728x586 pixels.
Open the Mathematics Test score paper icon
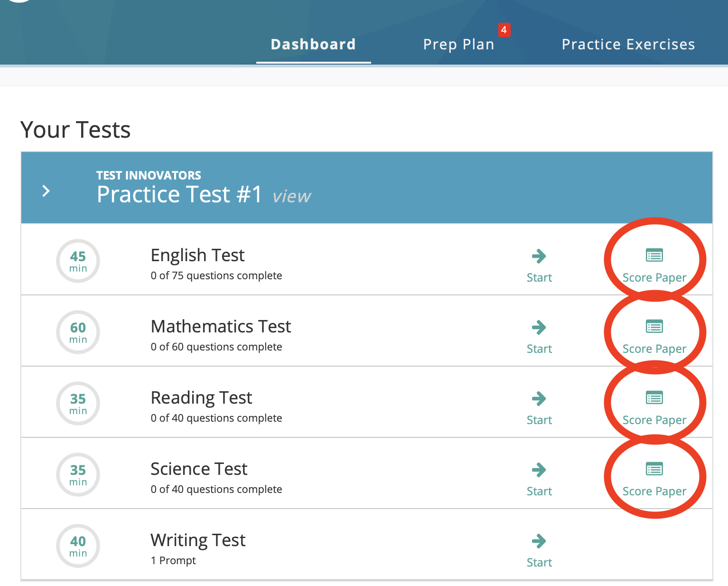pyautogui.click(x=654, y=327)
